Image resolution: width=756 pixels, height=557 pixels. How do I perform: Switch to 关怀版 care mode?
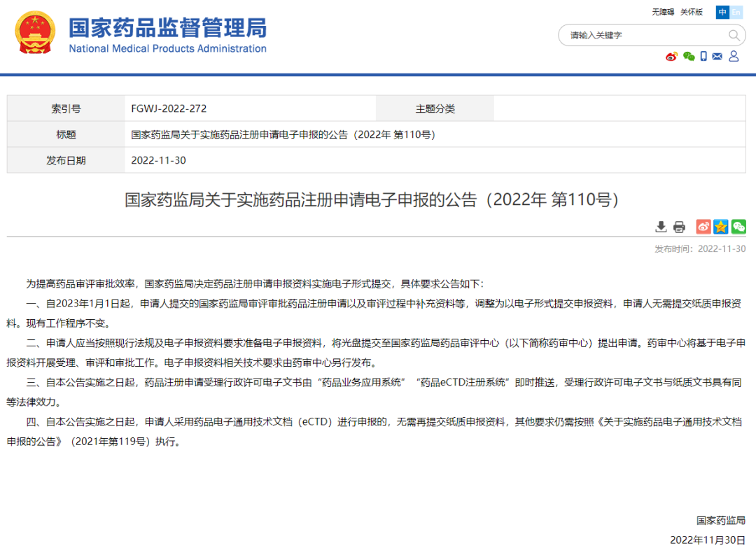pyautogui.click(x=691, y=12)
